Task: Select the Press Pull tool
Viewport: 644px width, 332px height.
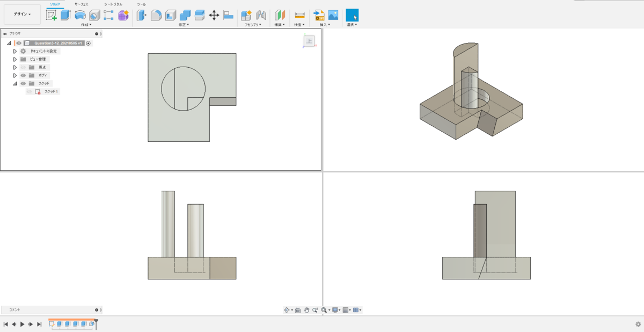Action: click(x=142, y=15)
